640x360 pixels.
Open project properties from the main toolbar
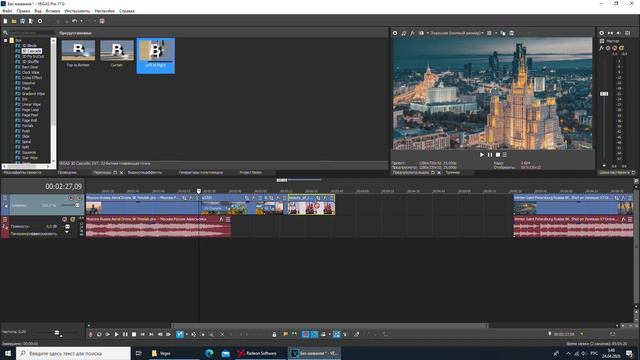pos(40,21)
